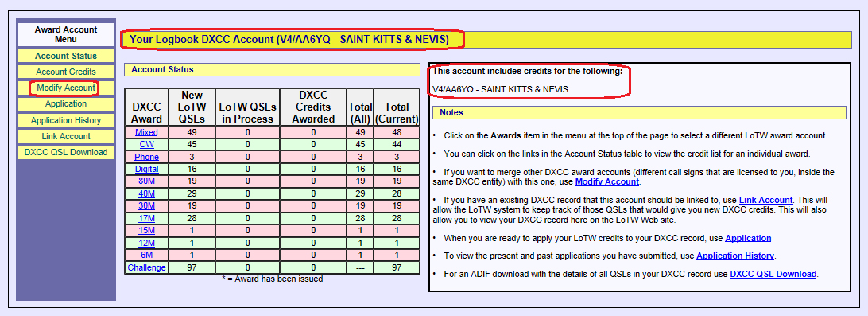Click the Mixed row Total (Current) value 48

pos(397,132)
